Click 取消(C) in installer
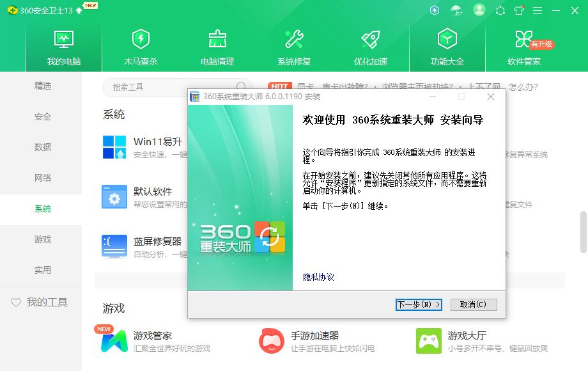The height and width of the screenshot is (371, 588). click(474, 304)
